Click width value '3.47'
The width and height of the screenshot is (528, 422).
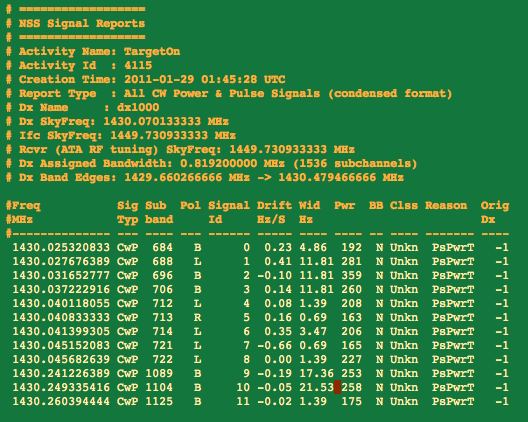(x=313, y=331)
